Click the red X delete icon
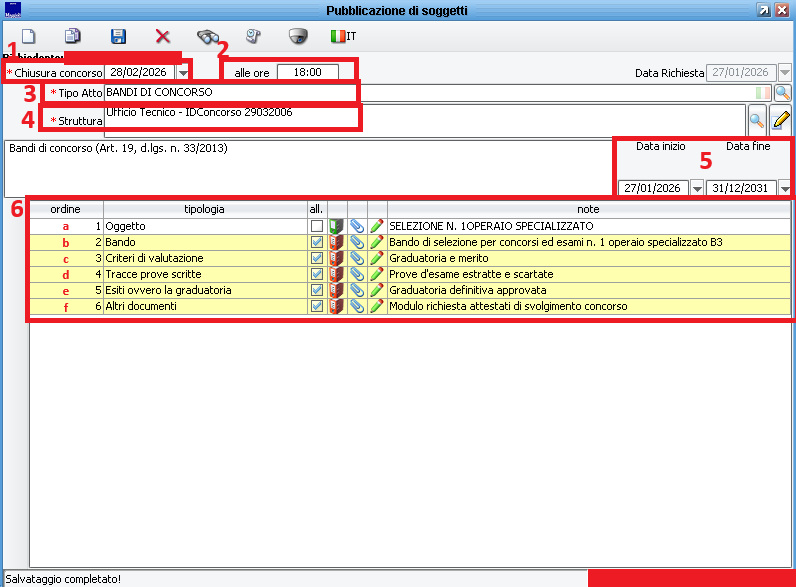This screenshot has width=796, height=587. pos(162,36)
